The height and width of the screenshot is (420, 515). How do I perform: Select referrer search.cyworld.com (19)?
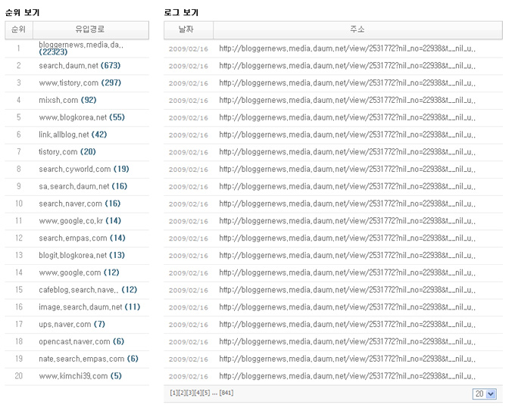(84, 170)
